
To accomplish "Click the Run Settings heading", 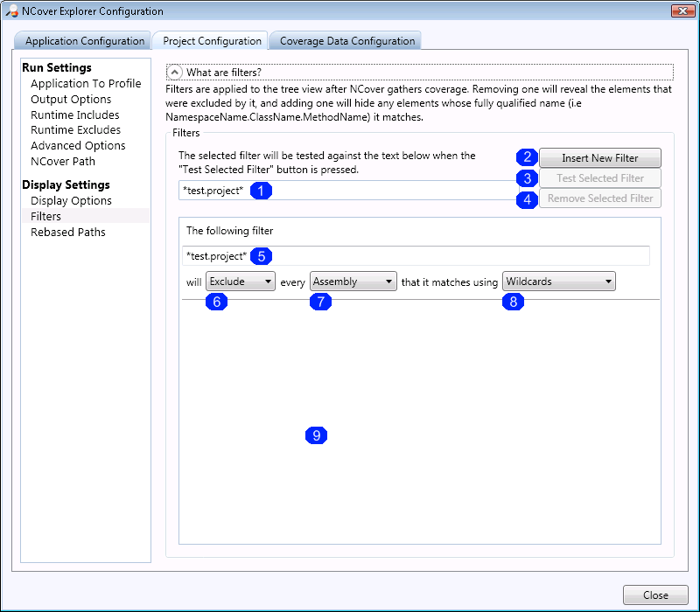I will pos(57,67).
